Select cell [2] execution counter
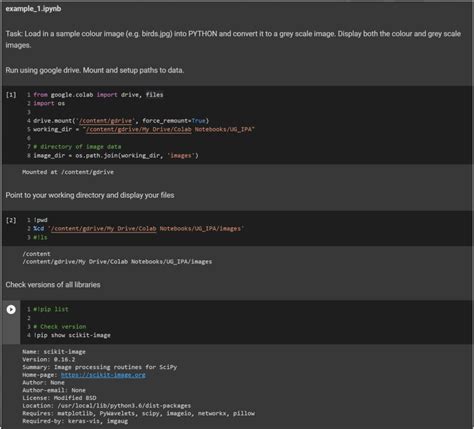Viewport: 474px width, 429px height. (x=11, y=220)
